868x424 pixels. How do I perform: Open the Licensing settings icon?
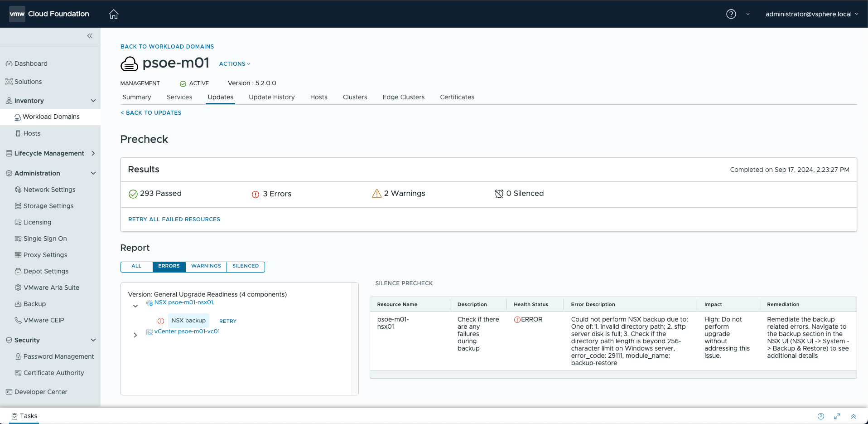click(18, 222)
